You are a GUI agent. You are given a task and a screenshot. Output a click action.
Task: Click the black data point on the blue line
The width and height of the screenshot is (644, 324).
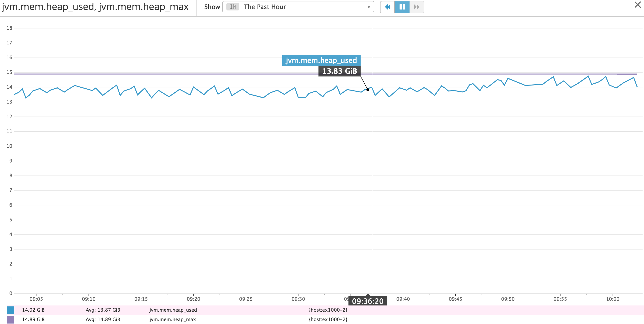(x=368, y=90)
